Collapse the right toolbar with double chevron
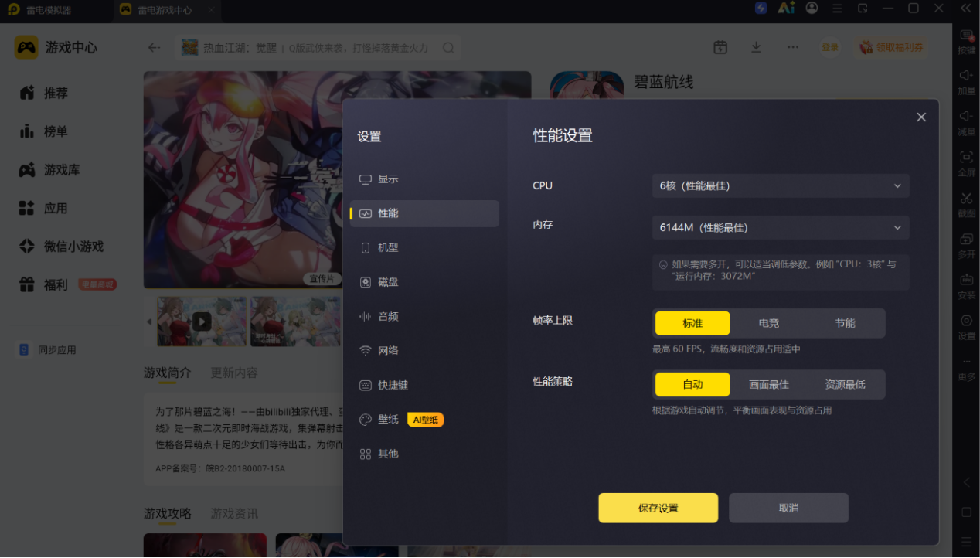The height and width of the screenshot is (558, 980). coord(966,9)
